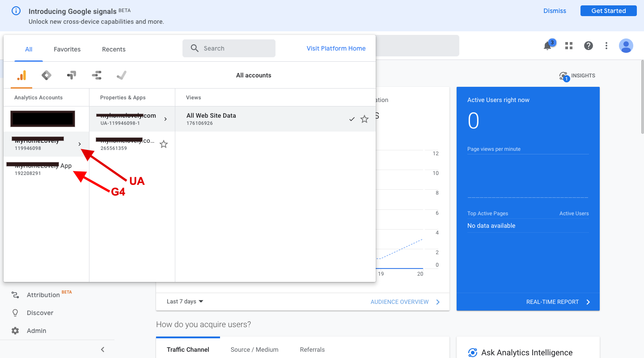Image resolution: width=644 pixels, height=358 pixels.
Task: Switch to the All tab
Action: coord(29,49)
